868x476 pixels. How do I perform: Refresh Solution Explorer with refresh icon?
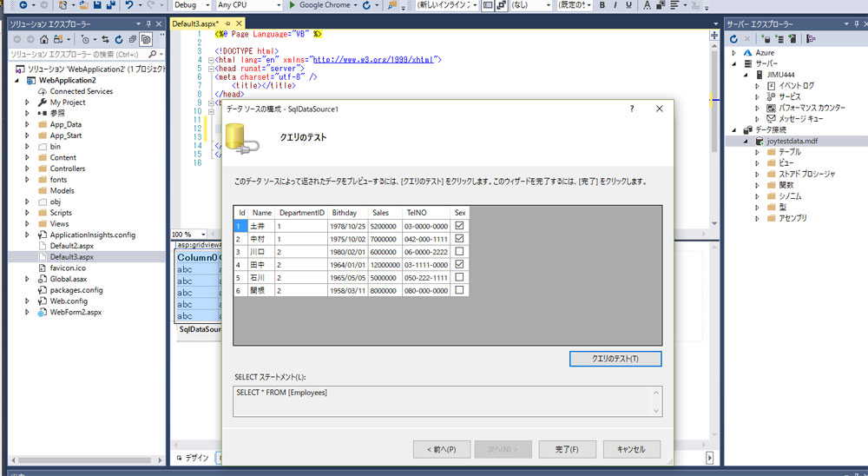coord(118,39)
